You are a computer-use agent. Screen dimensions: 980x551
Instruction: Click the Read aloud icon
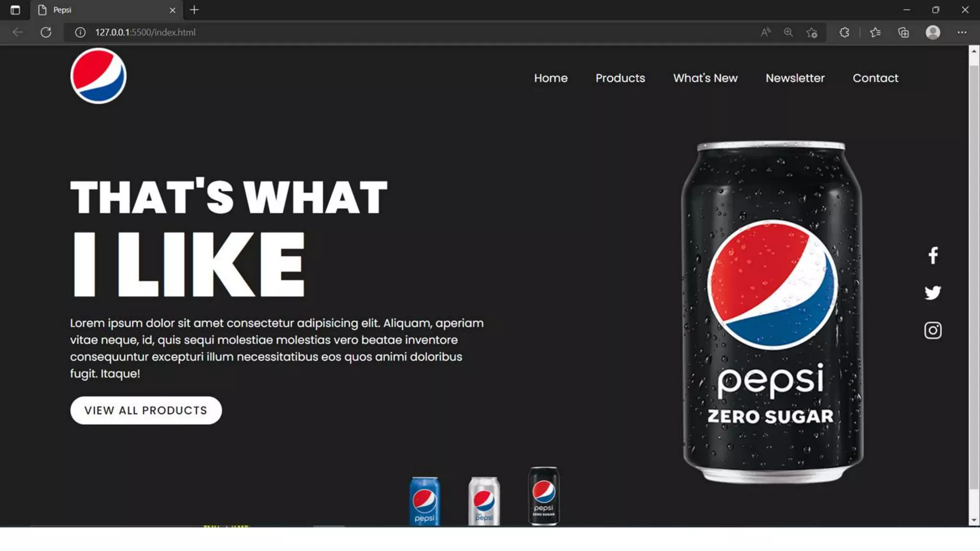766,32
